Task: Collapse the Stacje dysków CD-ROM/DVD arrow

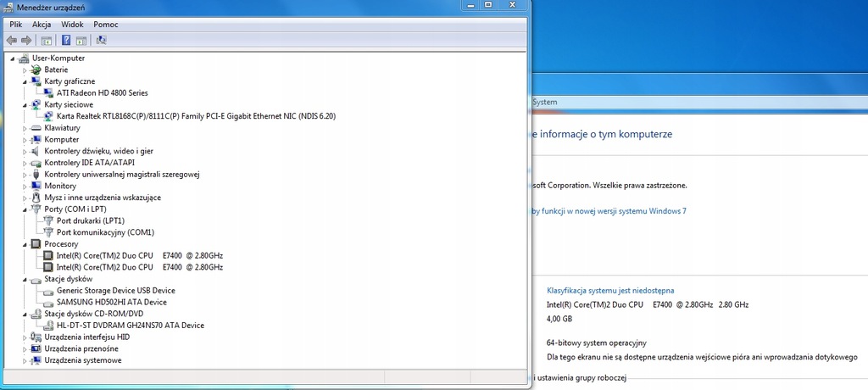Action: [25, 315]
